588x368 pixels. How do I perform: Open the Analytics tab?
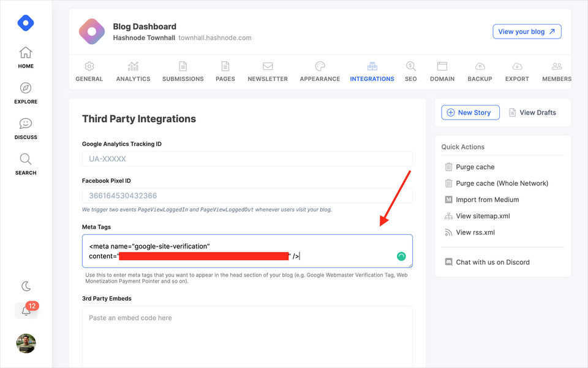tap(133, 72)
